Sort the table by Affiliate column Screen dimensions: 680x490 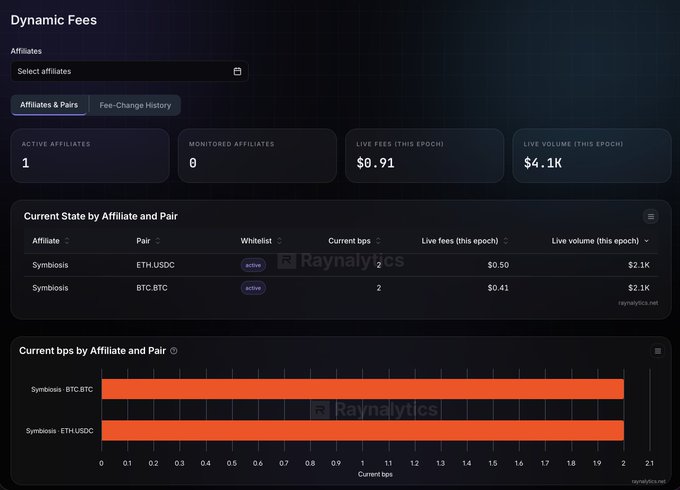(x=50, y=241)
